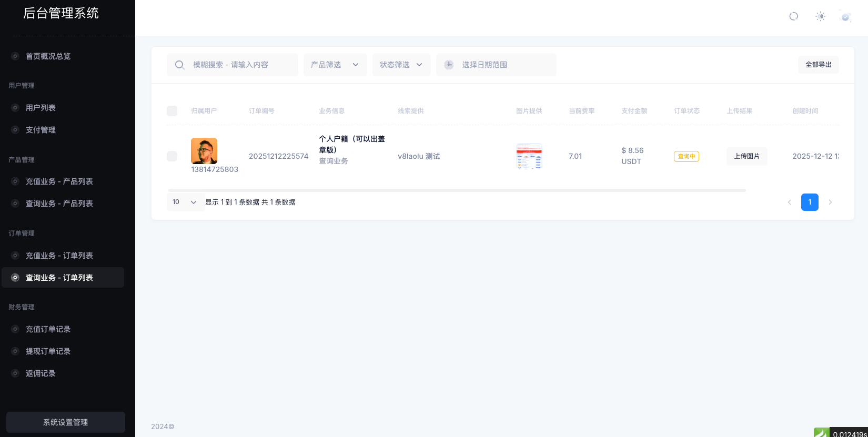Click the clock icon in date range field
The image size is (868, 437).
coord(449,65)
